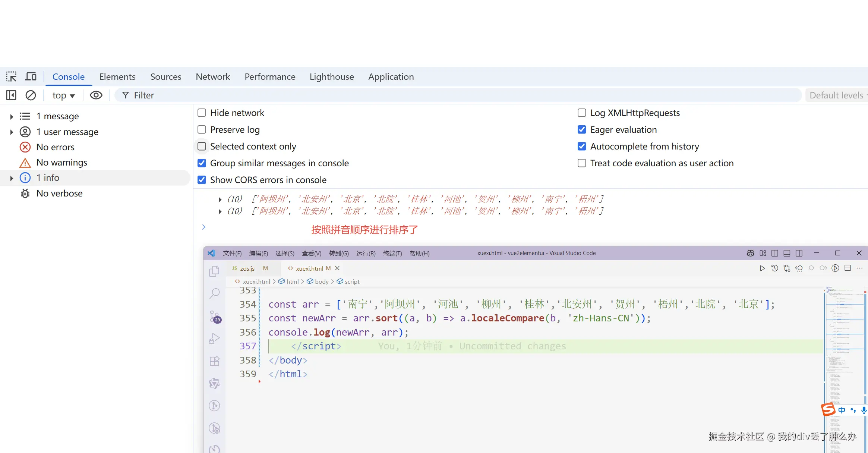
Task: Expand the first logged array (10)
Action: [220, 199]
